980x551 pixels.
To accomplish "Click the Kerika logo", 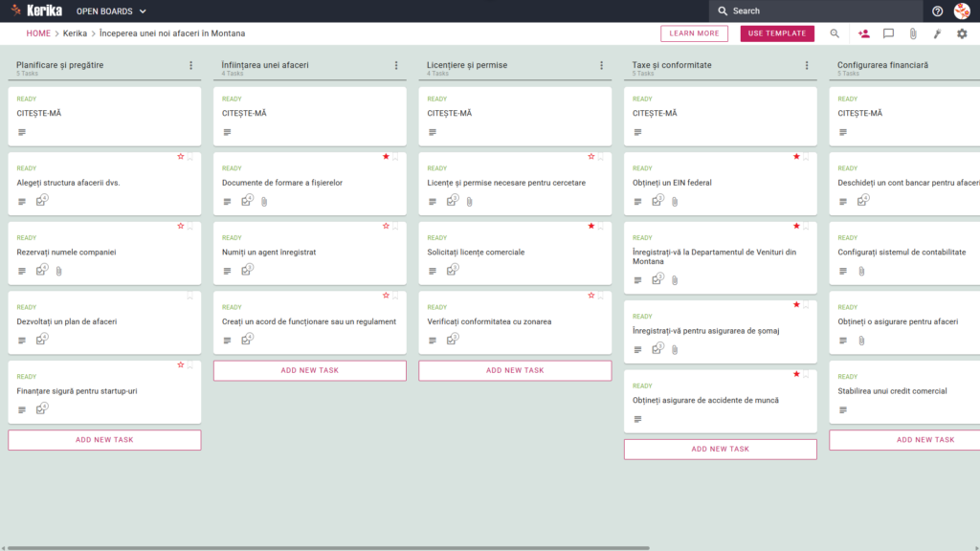I will (37, 11).
